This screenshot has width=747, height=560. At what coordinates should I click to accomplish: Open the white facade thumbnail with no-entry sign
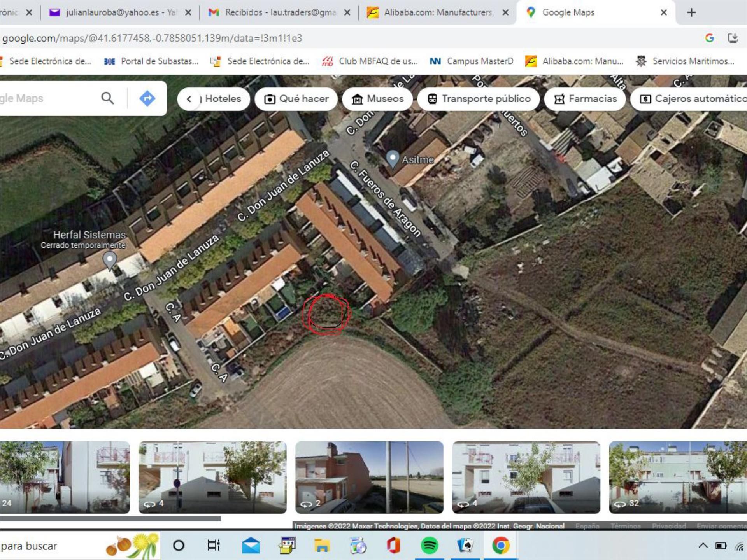point(212,477)
